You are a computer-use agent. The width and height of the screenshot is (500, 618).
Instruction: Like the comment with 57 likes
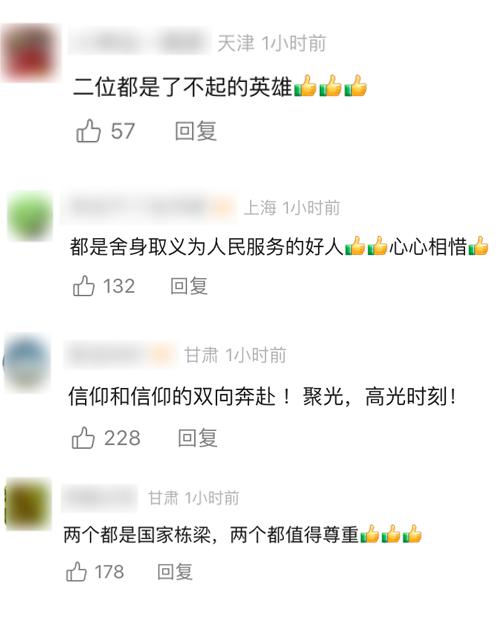[88, 130]
